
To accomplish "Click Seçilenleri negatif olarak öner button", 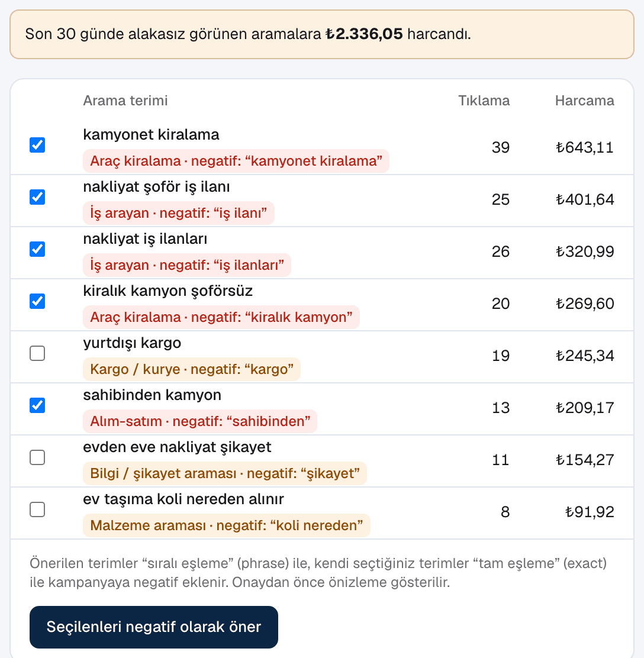I will [x=154, y=627].
